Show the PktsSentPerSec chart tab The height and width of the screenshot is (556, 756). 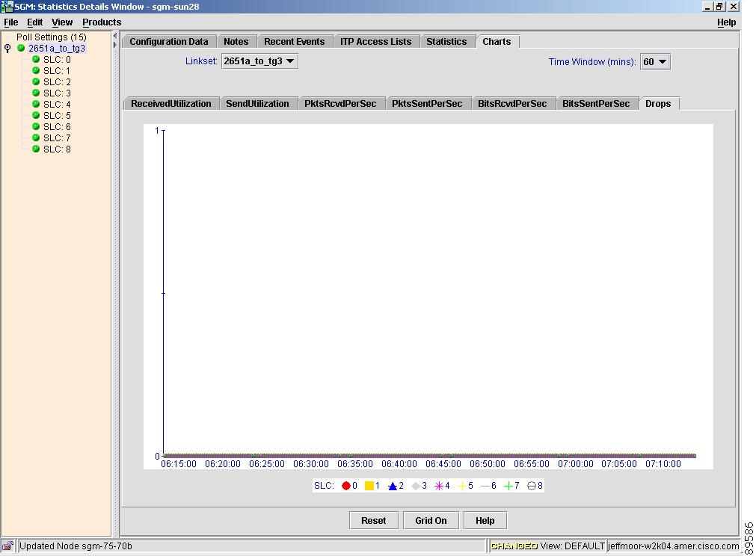(427, 104)
